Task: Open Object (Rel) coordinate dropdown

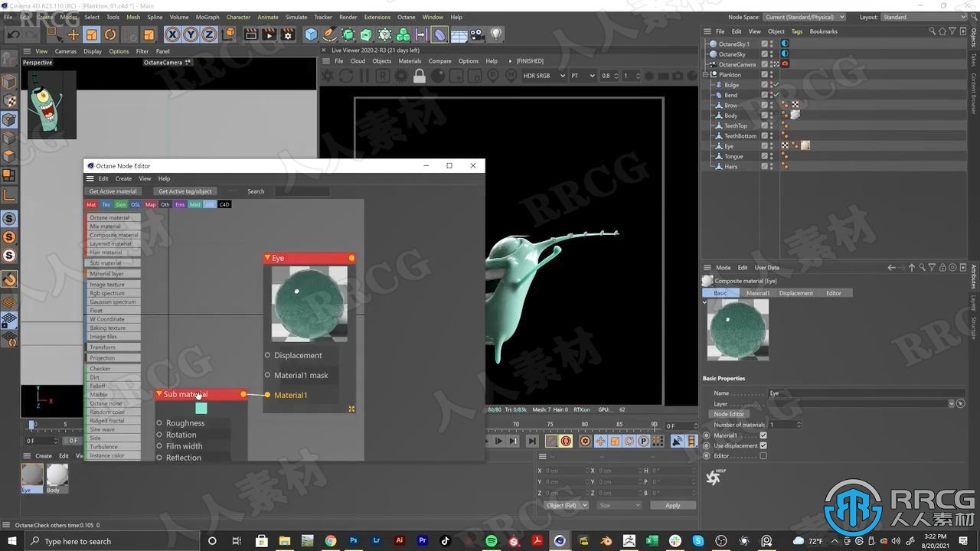Action: (x=566, y=505)
